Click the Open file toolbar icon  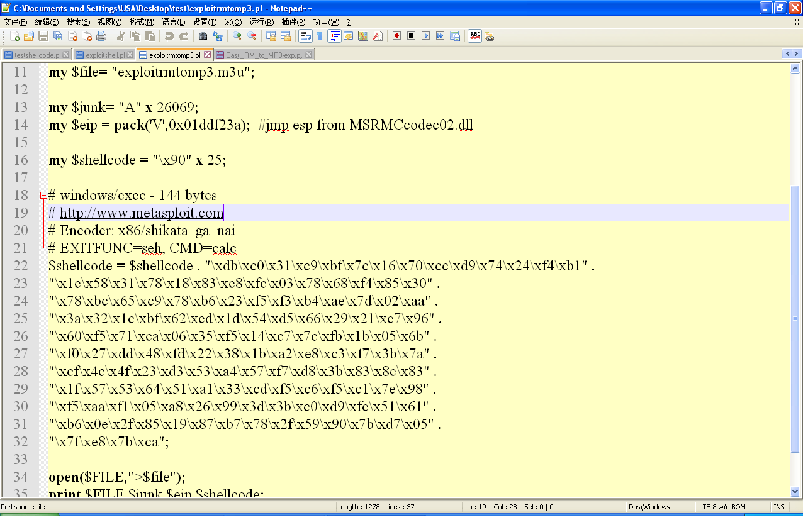tap(29, 36)
